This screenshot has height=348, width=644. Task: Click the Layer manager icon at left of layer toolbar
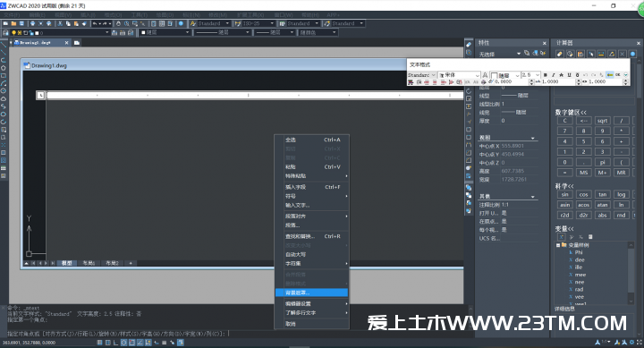coord(5,32)
